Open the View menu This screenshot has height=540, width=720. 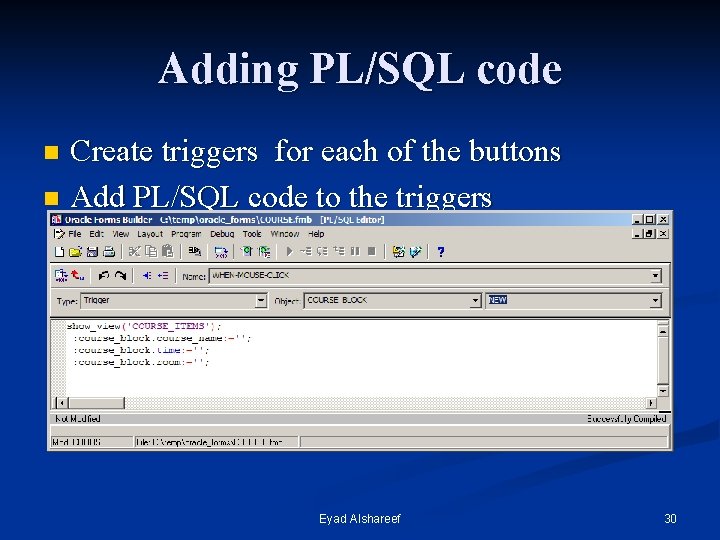point(121,234)
